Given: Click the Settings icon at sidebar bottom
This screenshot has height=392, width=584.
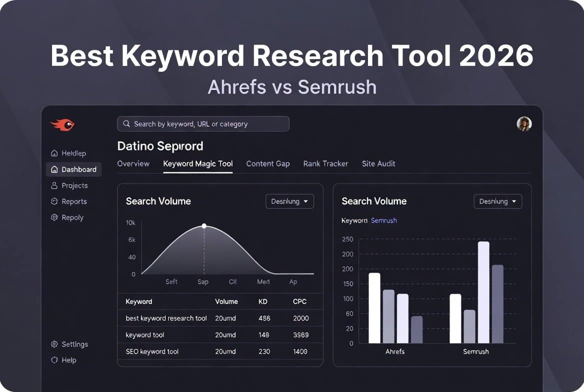Looking at the screenshot, I should click(x=54, y=344).
